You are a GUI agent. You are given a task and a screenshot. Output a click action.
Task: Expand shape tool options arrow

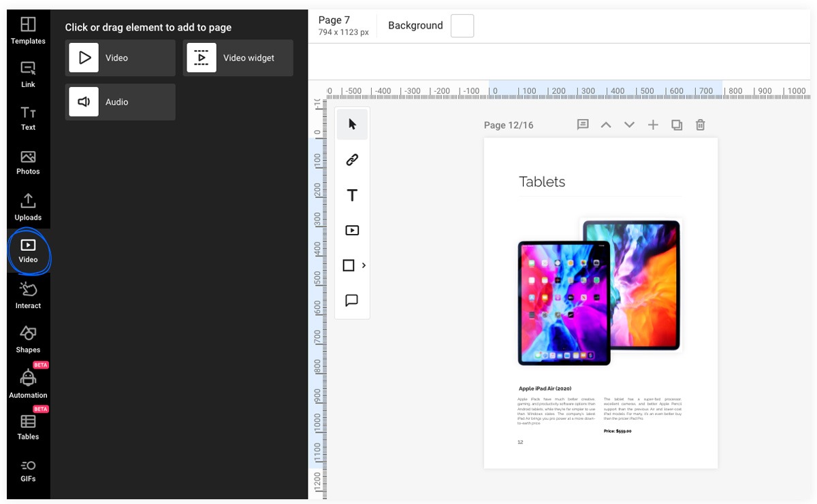pyautogui.click(x=364, y=265)
